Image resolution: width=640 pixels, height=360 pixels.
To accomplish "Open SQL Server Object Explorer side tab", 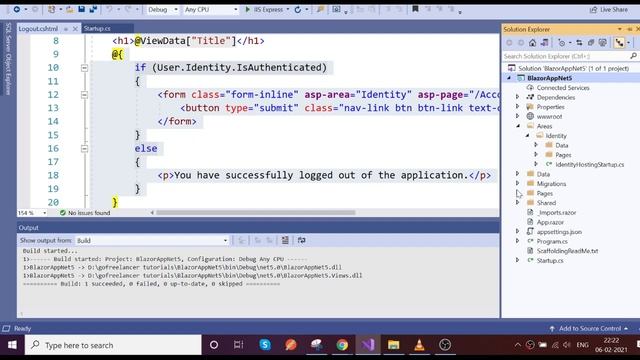I will click(8, 58).
